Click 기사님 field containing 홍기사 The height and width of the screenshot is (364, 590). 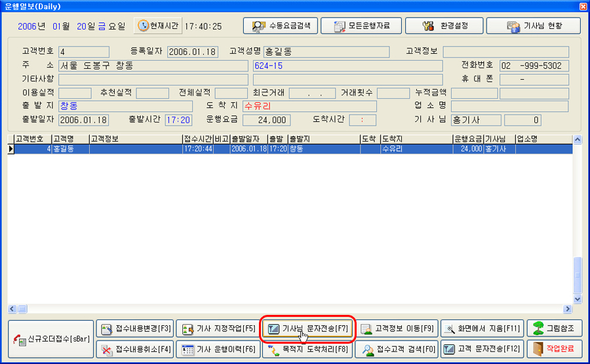pyautogui.click(x=476, y=120)
